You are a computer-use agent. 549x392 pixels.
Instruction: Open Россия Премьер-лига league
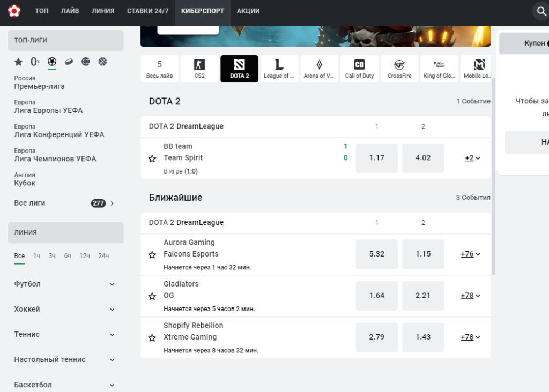(39, 82)
